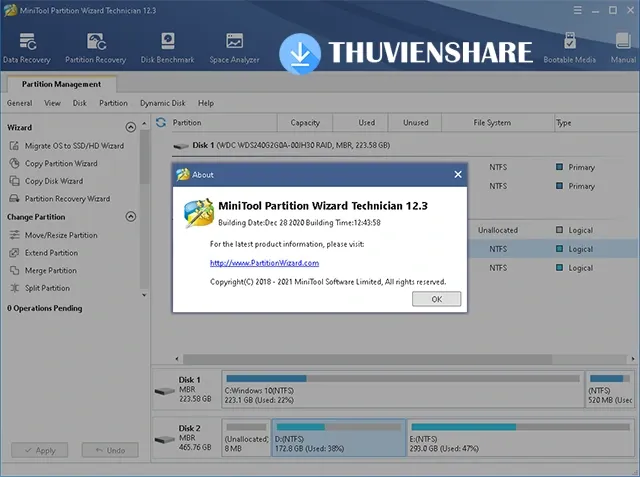Select C:Windows 10 partition block
640x477 pixels.
(x=403, y=389)
